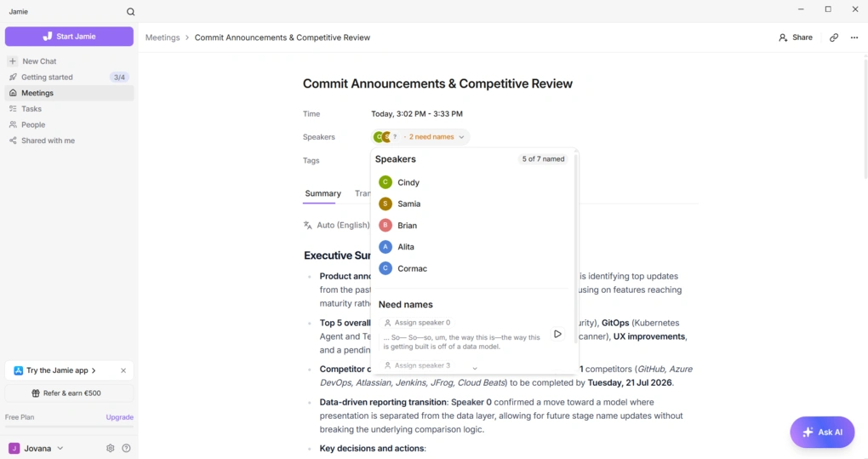Open settings gear next to Jovana
This screenshot has height=459, width=868.
[110, 448]
